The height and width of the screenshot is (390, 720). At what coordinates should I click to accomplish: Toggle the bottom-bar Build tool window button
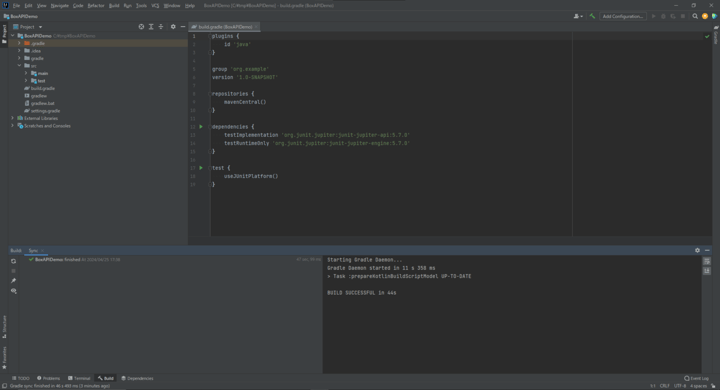106,379
